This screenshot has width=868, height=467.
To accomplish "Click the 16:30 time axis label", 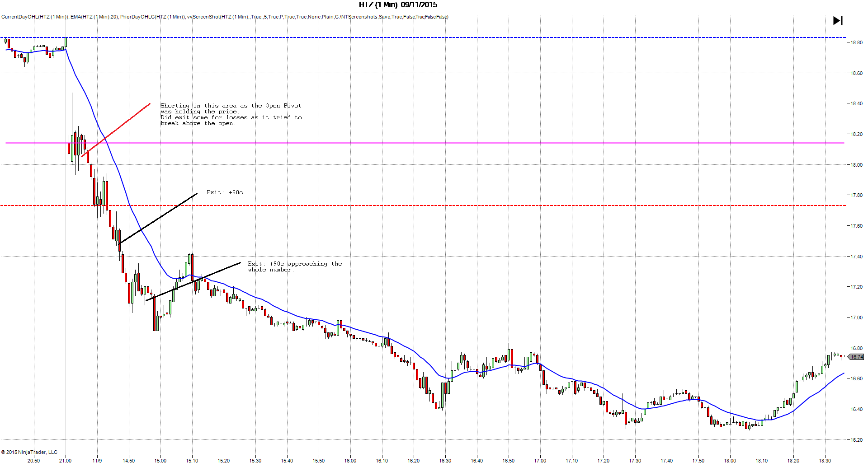I will [x=445, y=461].
